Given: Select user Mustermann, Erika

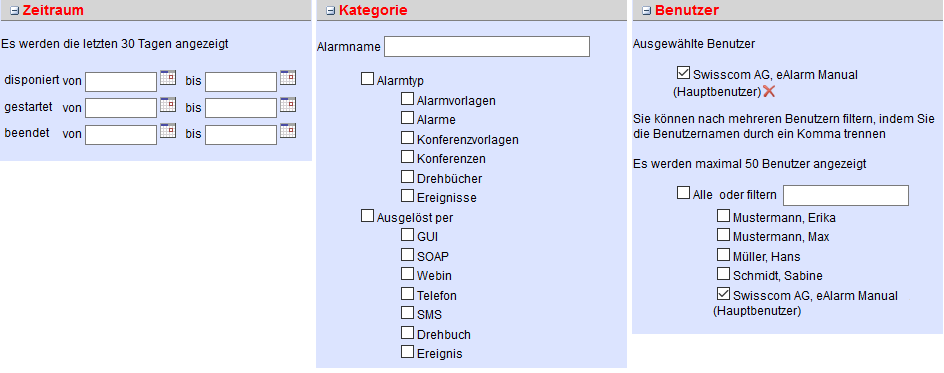Looking at the screenshot, I should click(x=723, y=216).
